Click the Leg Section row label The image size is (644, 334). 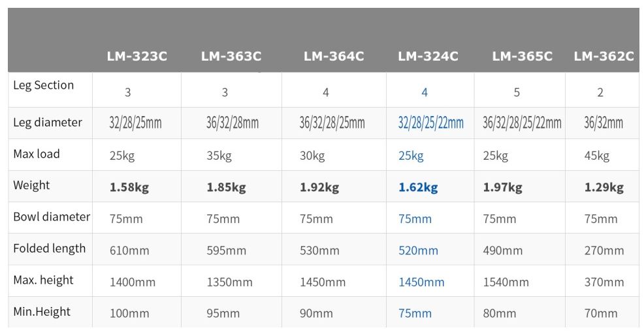coord(44,85)
